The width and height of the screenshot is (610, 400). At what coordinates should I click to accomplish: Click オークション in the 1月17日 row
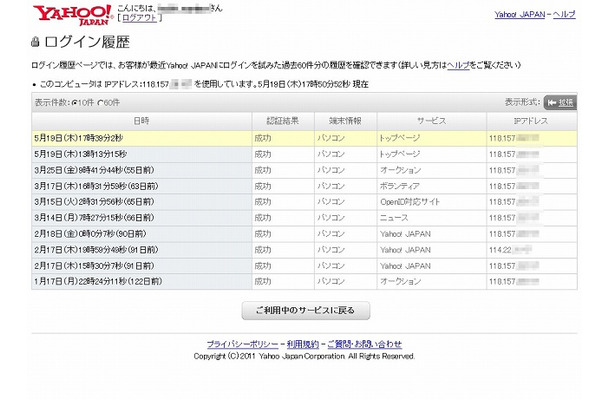click(x=400, y=281)
